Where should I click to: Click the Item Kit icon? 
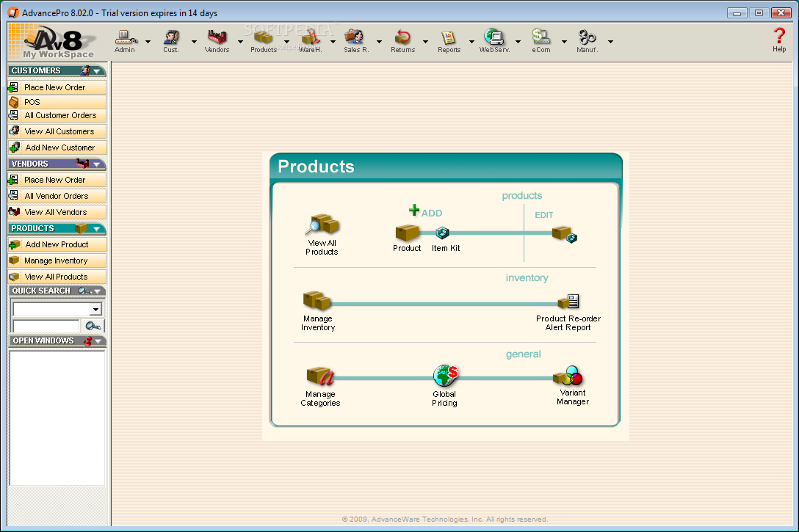[442, 233]
